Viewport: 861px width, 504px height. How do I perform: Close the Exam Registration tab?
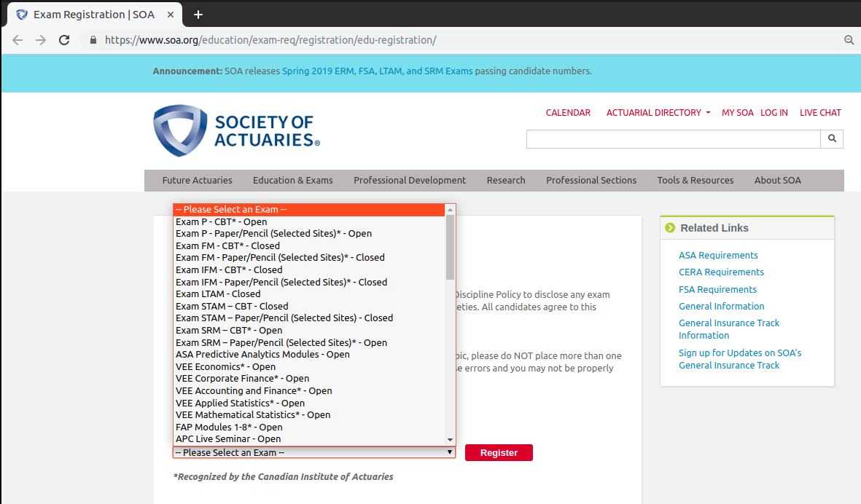tap(170, 15)
